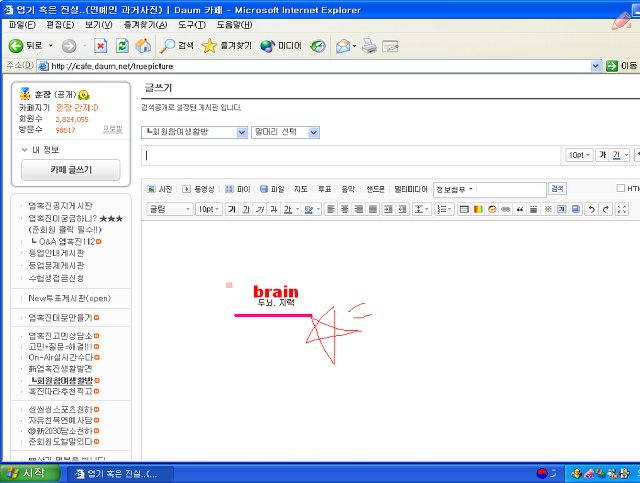This screenshot has width=640, height=483.
Task: Open the 투표 poll insert option
Action: [x=324, y=189]
